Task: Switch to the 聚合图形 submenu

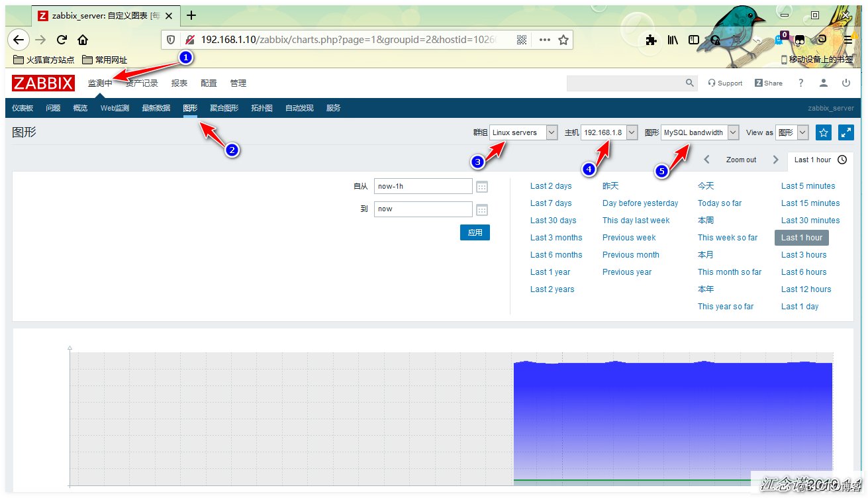Action: click(224, 108)
